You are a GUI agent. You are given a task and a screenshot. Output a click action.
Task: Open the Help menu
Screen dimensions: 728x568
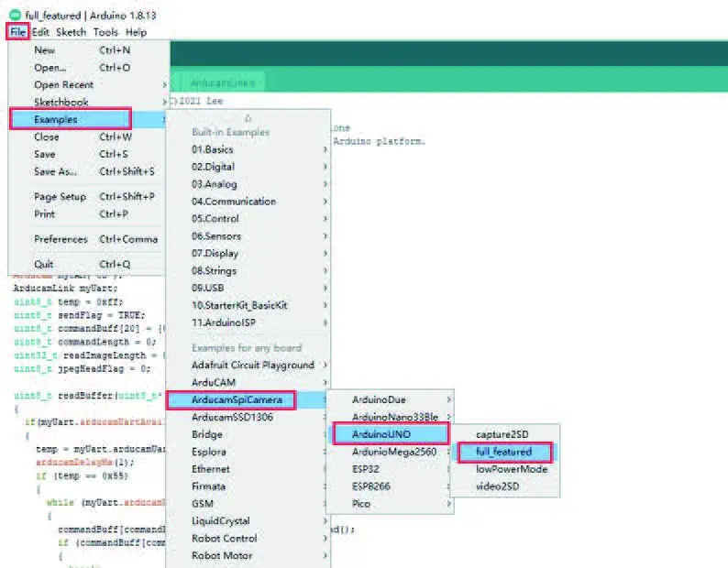point(136,32)
